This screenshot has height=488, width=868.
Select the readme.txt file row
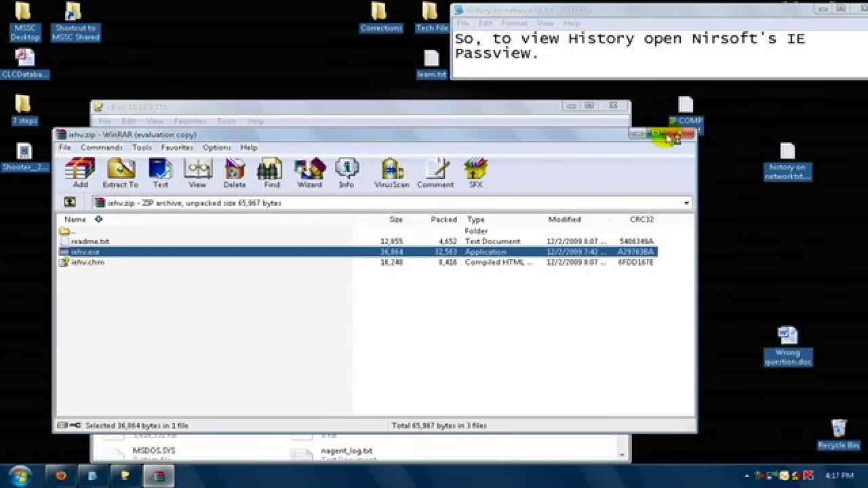click(357, 241)
